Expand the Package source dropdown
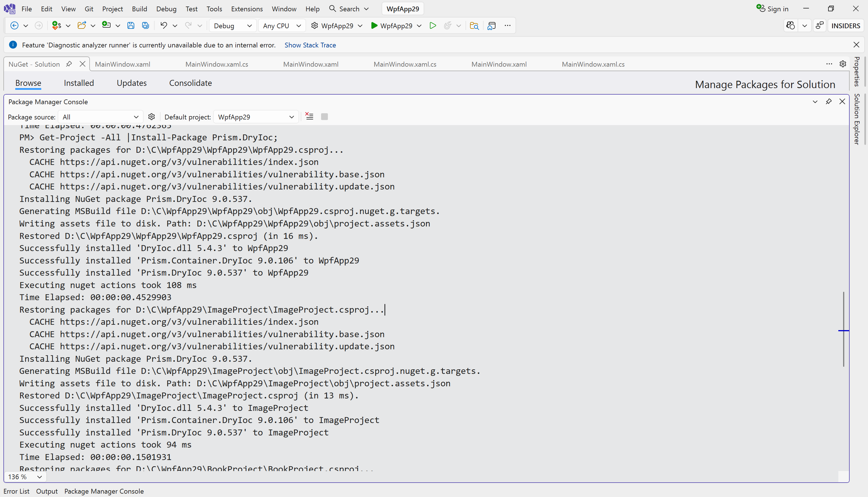Screen dimensions: 868x497 (x=100, y=117)
